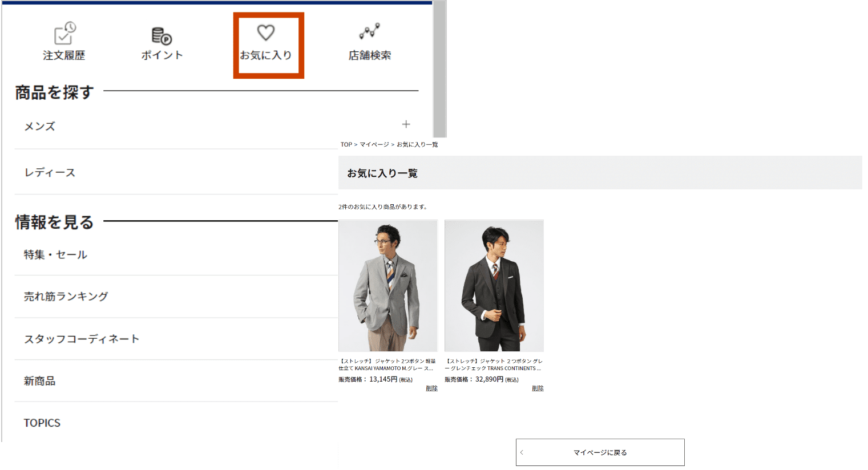The height and width of the screenshot is (470, 868).
Task: Open gray KANSAI YAMAMOTO jacket thumbnail
Action: pyautogui.click(x=388, y=286)
